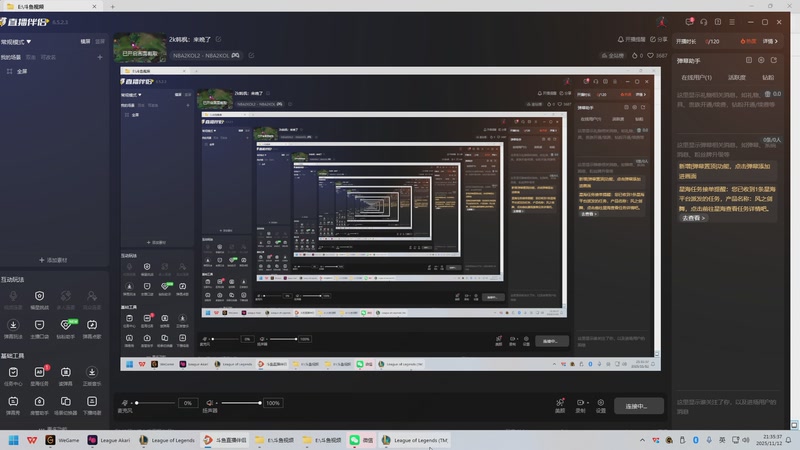Click 开播提醒 bell link
Screen dimensions: 800x450
click(632, 39)
